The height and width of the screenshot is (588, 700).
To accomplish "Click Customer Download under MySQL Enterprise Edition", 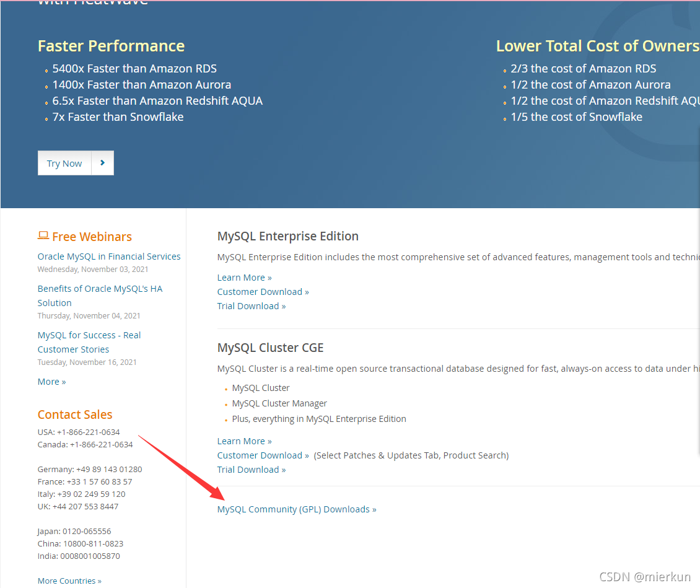I will click(263, 292).
